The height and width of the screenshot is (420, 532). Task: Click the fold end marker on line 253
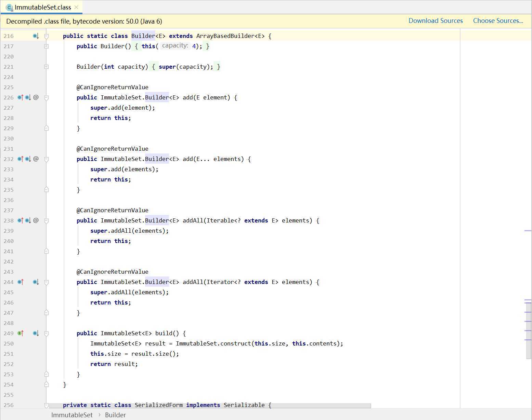coord(47,374)
